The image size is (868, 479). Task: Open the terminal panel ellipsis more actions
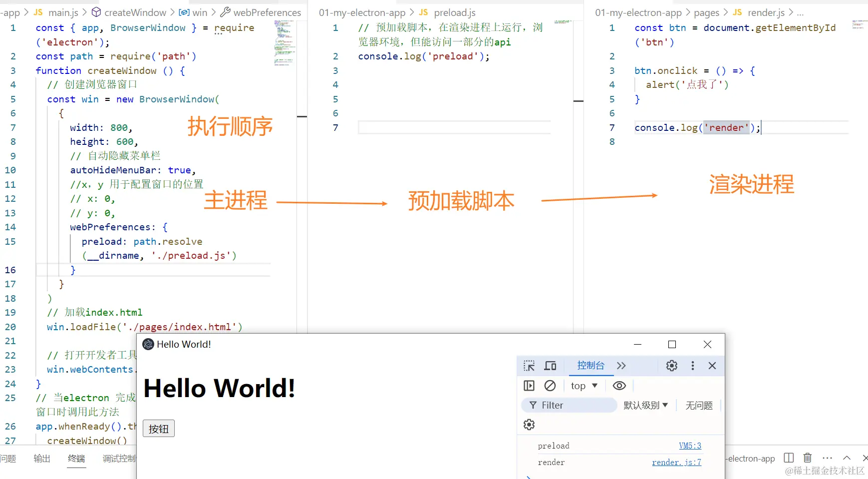pos(827,458)
